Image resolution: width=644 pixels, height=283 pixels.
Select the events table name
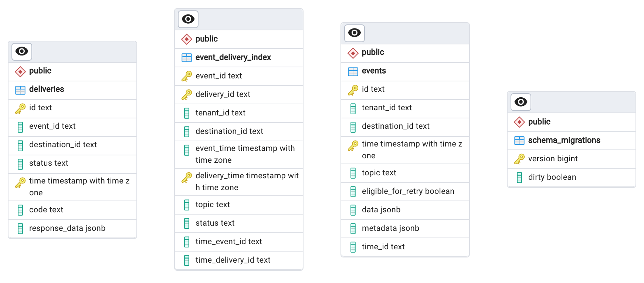coord(374,71)
